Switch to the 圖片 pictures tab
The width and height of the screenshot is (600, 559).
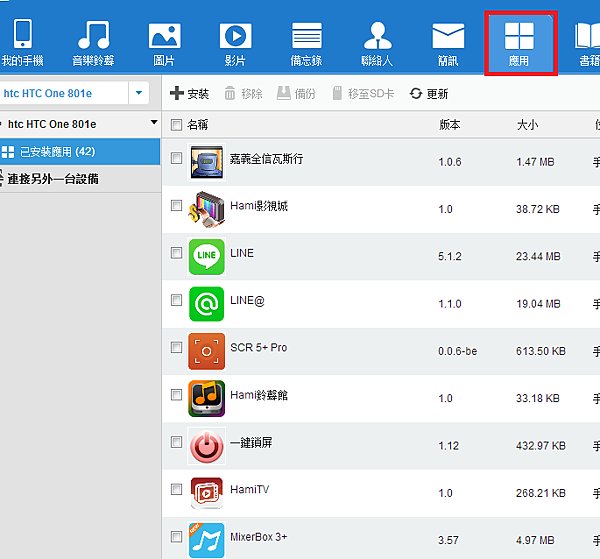point(164,43)
